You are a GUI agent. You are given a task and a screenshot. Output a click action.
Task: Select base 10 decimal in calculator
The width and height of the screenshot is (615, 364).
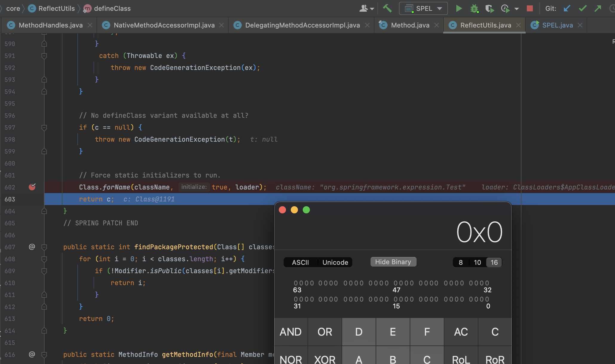(477, 262)
